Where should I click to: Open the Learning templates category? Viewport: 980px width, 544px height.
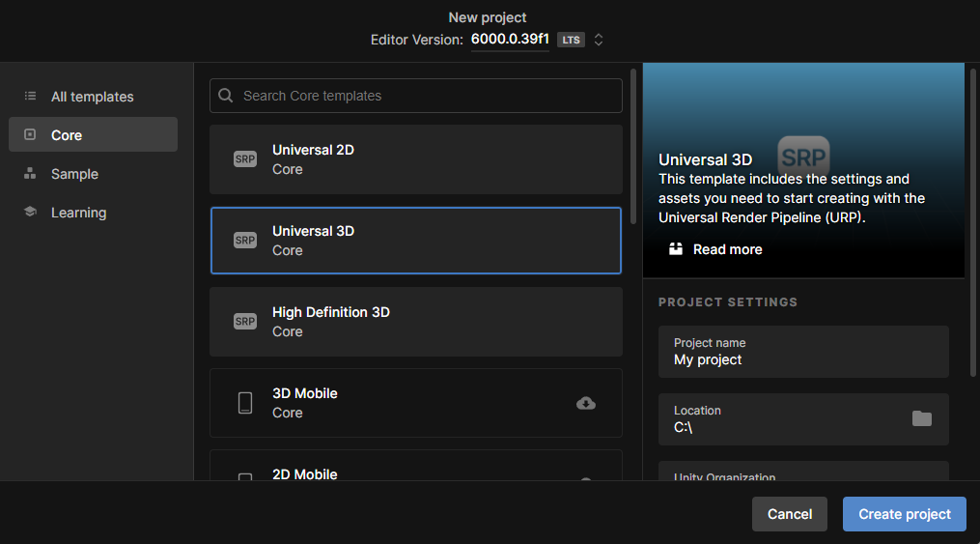(93, 213)
